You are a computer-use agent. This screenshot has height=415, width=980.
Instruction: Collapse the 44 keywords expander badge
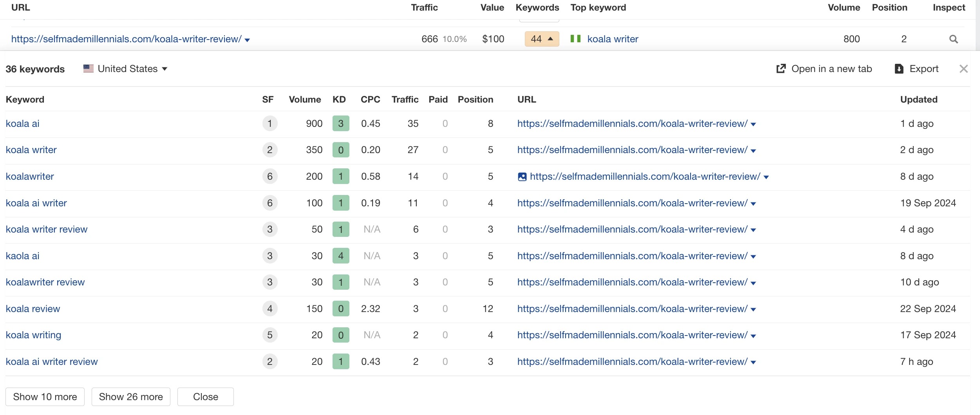tap(542, 39)
